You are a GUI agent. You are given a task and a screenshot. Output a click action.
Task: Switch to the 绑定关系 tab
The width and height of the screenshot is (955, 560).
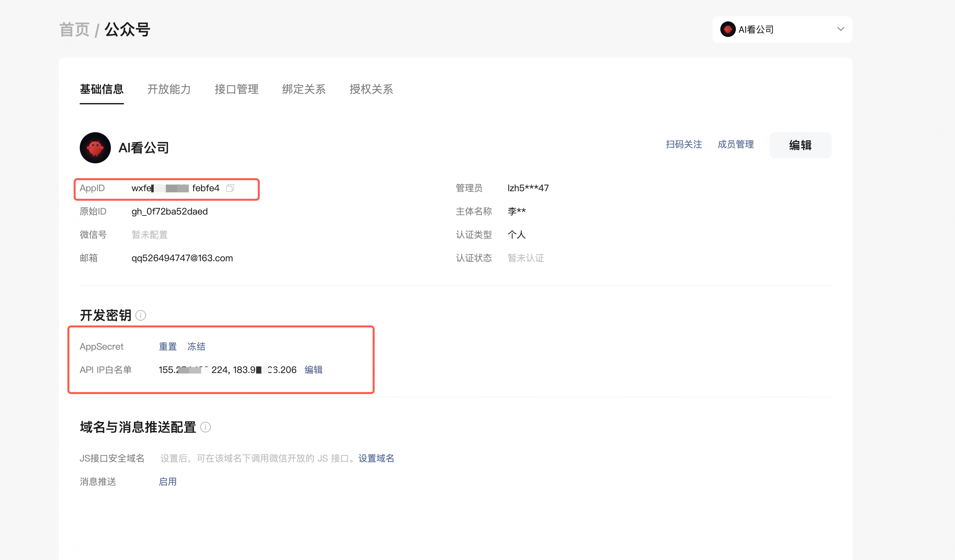coord(303,89)
